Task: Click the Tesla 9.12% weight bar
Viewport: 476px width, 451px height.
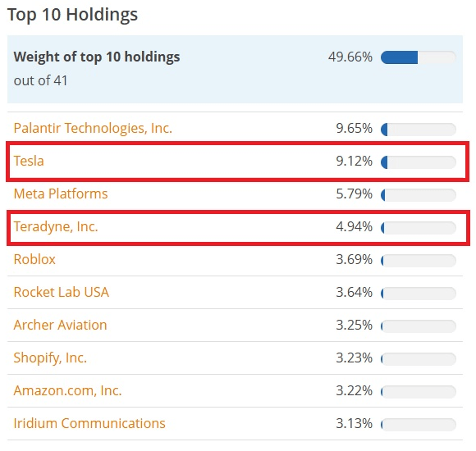Action: pos(419,162)
